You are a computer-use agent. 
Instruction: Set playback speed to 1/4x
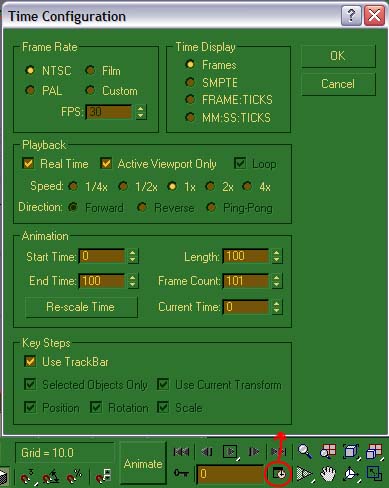point(73,186)
